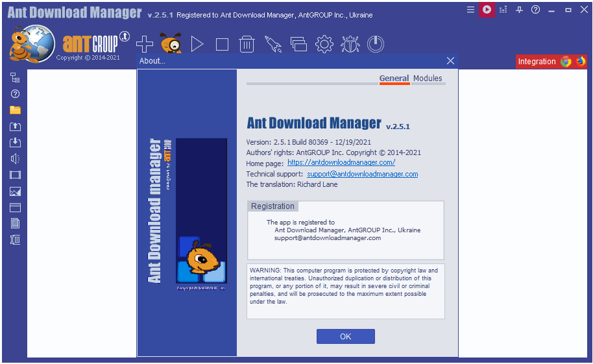Click the plus add download icon

click(145, 44)
